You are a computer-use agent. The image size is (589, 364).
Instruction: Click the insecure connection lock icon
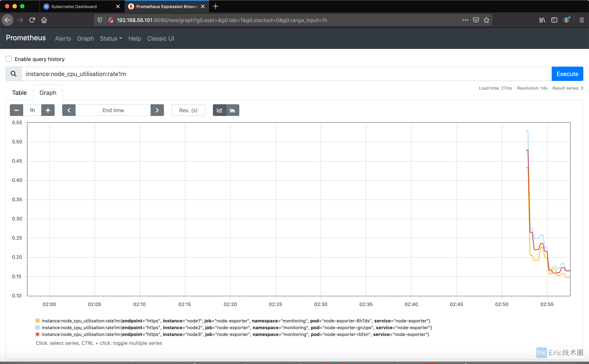(x=111, y=20)
